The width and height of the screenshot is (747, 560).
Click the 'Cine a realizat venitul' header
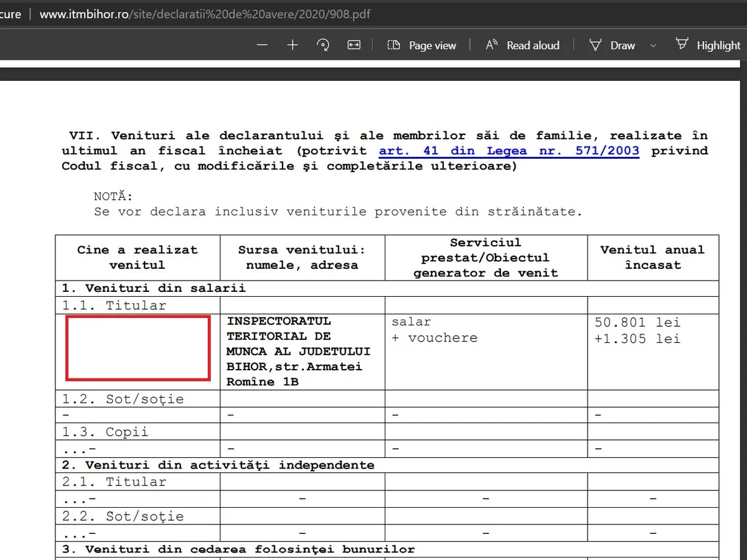click(x=138, y=257)
